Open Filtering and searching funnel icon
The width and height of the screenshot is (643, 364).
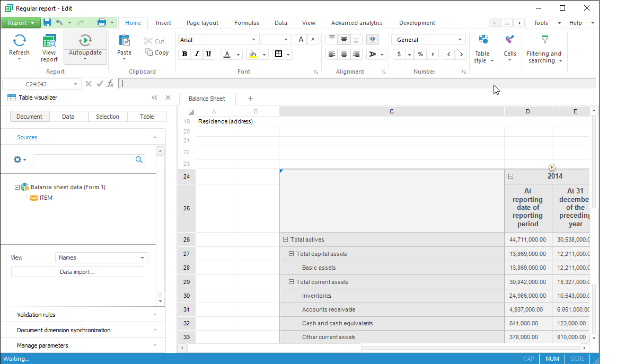tap(544, 40)
